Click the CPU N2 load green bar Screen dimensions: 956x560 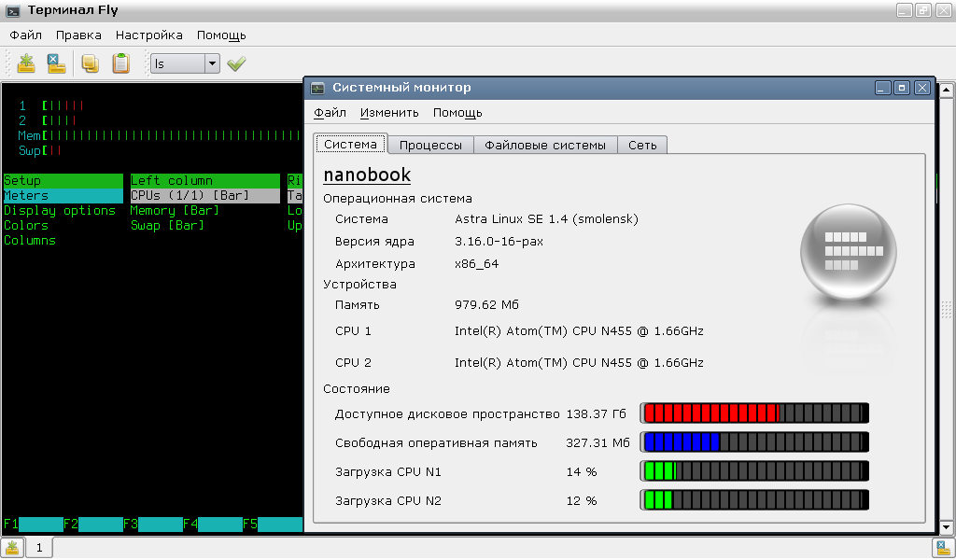754,500
